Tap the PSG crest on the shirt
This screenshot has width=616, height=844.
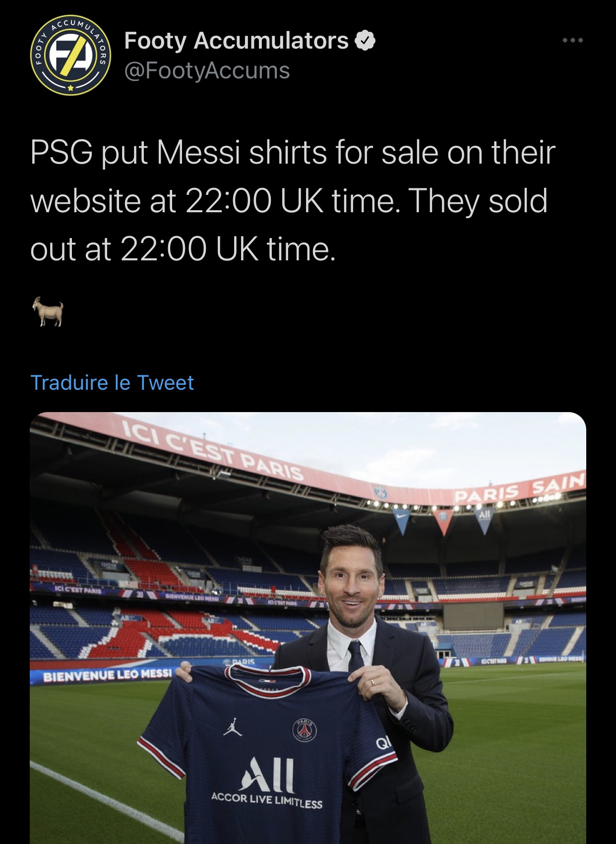306,729
